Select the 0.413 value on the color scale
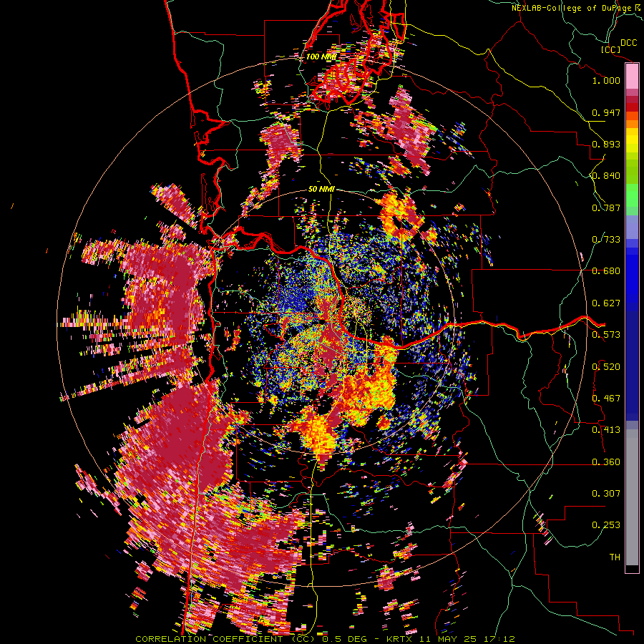Viewport: 644px width, 644px height. 606,430
